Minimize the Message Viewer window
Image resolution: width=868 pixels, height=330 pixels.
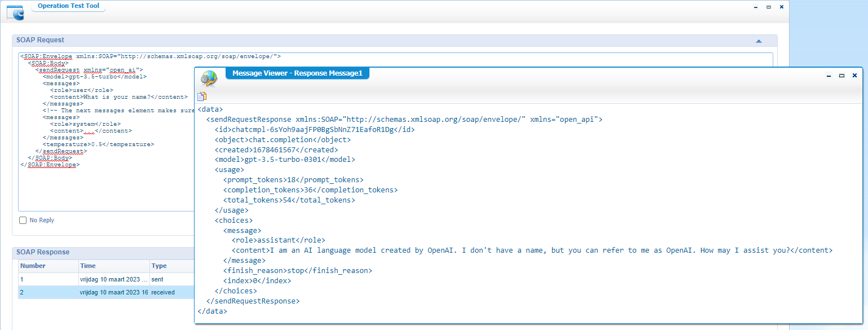(x=829, y=76)
